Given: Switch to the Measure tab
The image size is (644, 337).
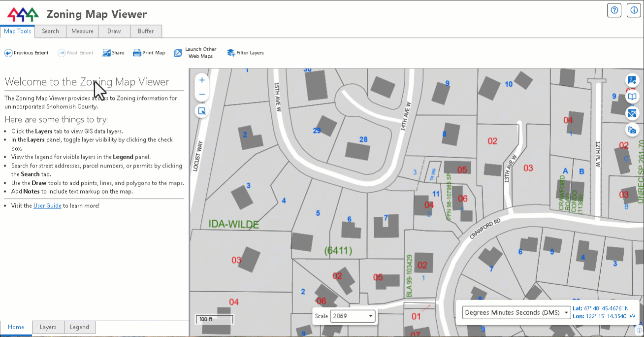Looking at the screenshot, I should coord(82,31).
